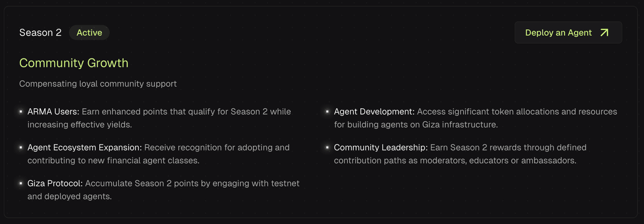Select the Agent Ecosystem Expansion title
Image resolution: width=644 pixels, height=224 pixels.
pos(85,147)
